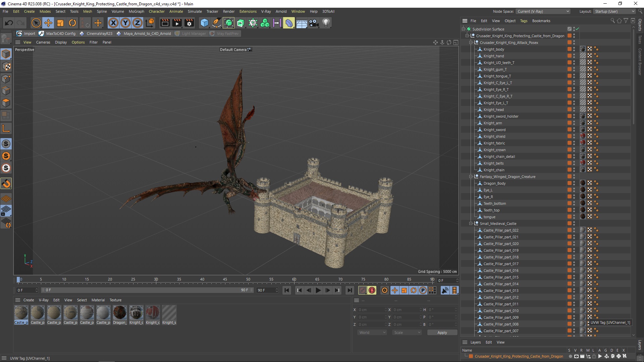Click the timeline frame 45 marker
This screenshot has width=644, height=362.
pos(225,279)
